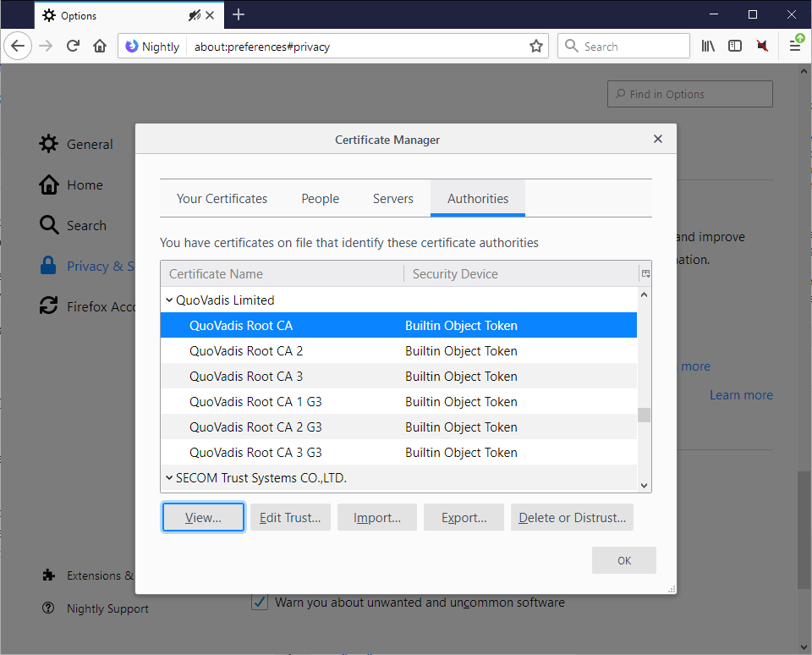Go back with the browser back arrow

click(x=18, y=46)
